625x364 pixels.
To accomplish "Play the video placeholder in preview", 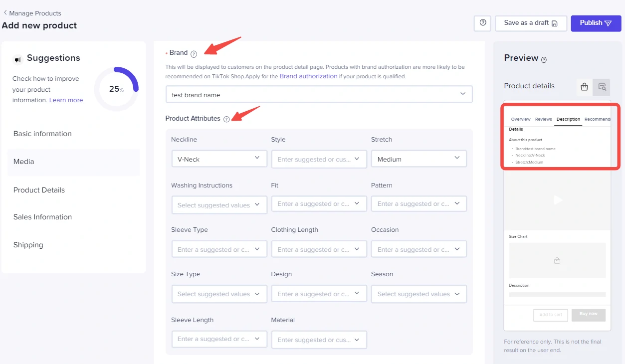I will click(558, 200).
